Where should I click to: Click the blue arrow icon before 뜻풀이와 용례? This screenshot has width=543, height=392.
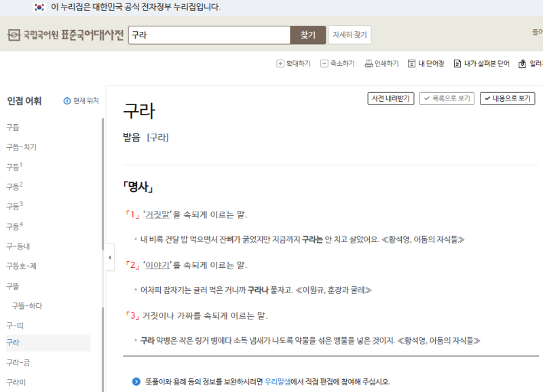136,382
